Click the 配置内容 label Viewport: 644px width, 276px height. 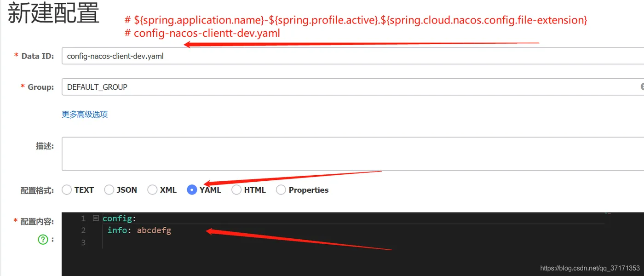pyautogui.click(x=37, y=221)
